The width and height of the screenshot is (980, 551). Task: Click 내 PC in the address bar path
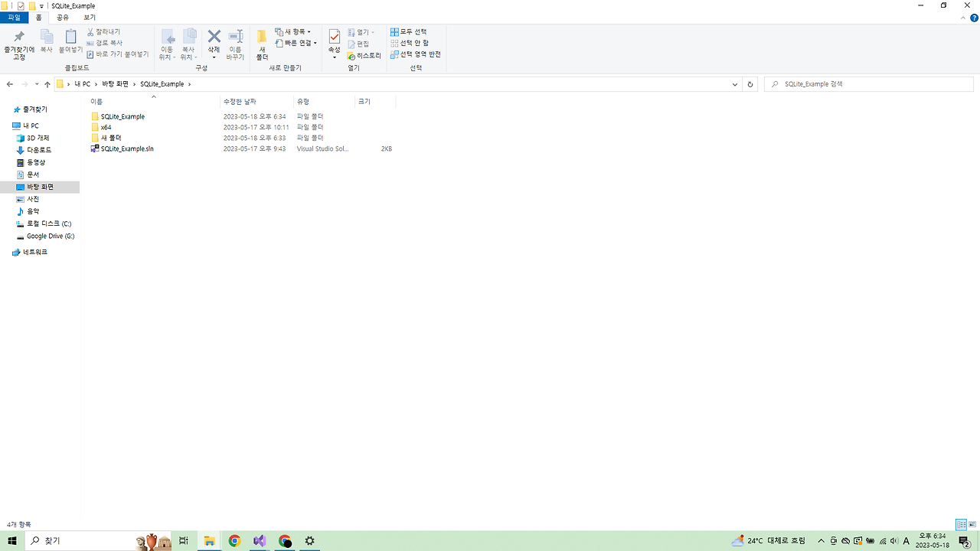tap(82, 84)
